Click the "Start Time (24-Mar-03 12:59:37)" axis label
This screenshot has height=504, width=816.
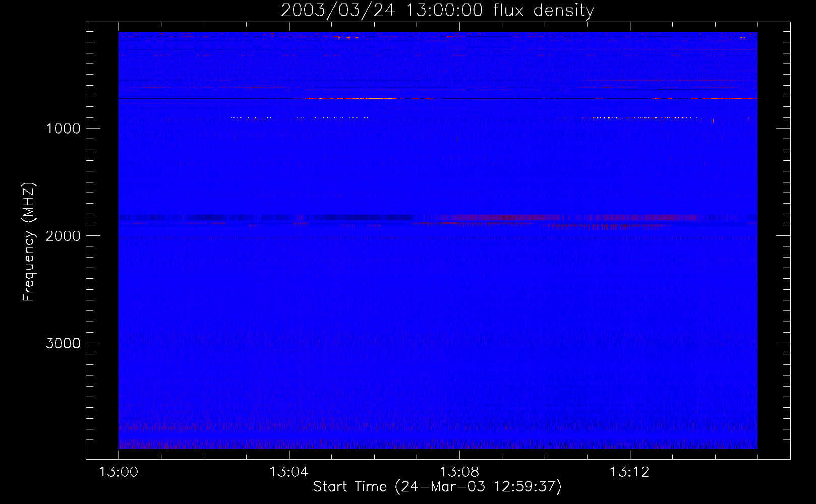(437, 487)
